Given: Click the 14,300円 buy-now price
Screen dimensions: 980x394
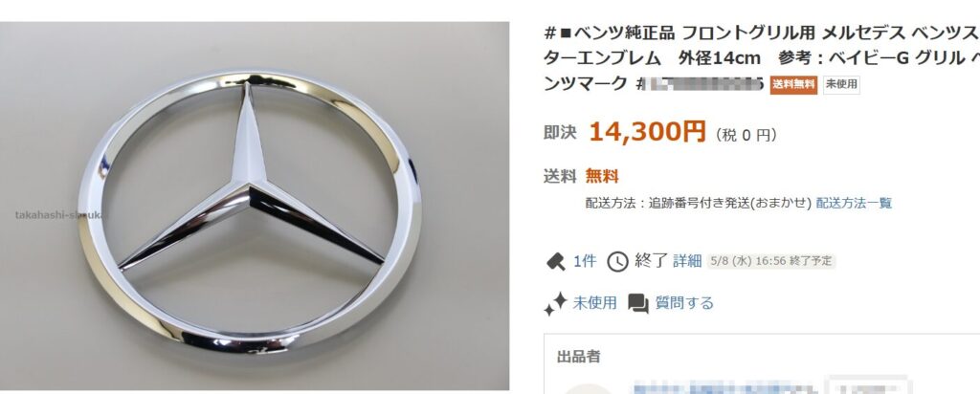Looking at the screenshot, I should coord(648,132).
